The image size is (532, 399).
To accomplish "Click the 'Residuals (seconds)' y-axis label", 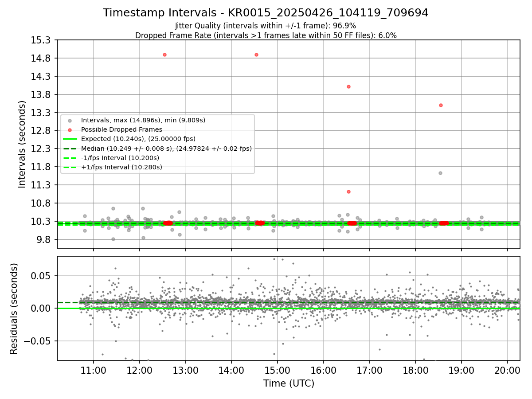I will click(x=14, y=309).
